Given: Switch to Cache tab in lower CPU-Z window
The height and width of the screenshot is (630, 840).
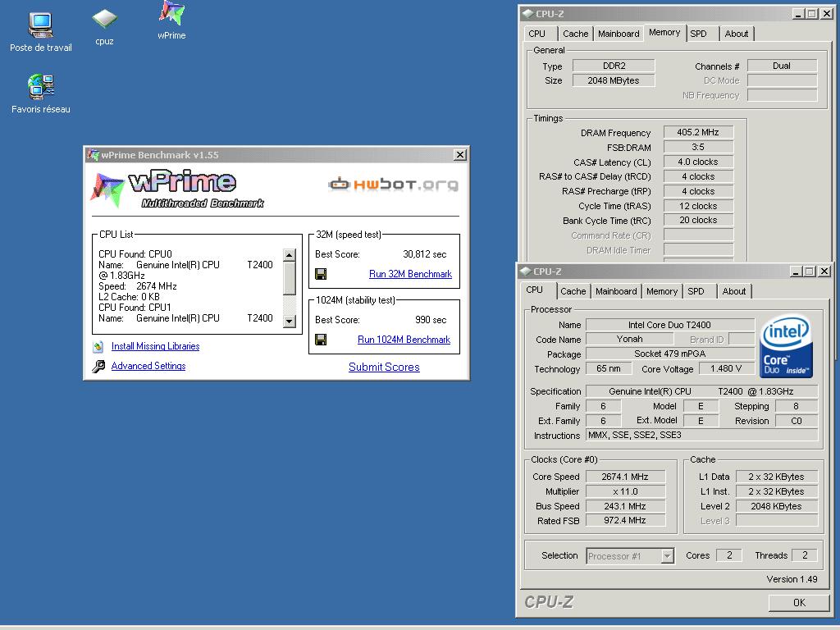Looking at the screenshot, I should pos(573,291).
